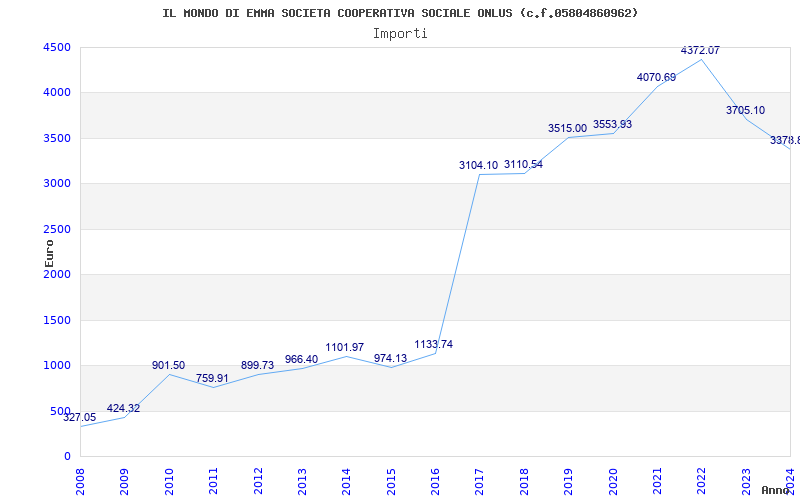Select the Euro axis title
The height and width of the screenshot is (500, 800).
[x=49, y=253]
